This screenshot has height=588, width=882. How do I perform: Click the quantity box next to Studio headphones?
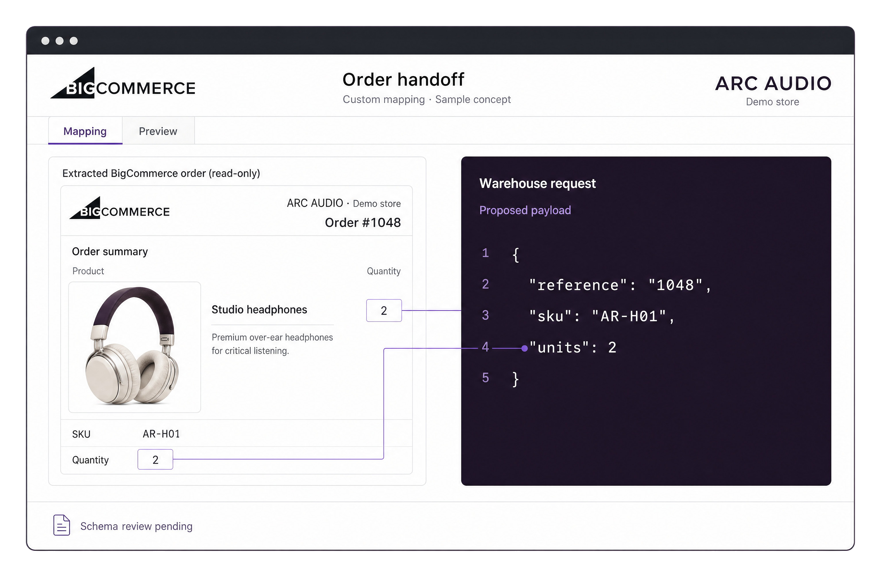click(384, 310)
